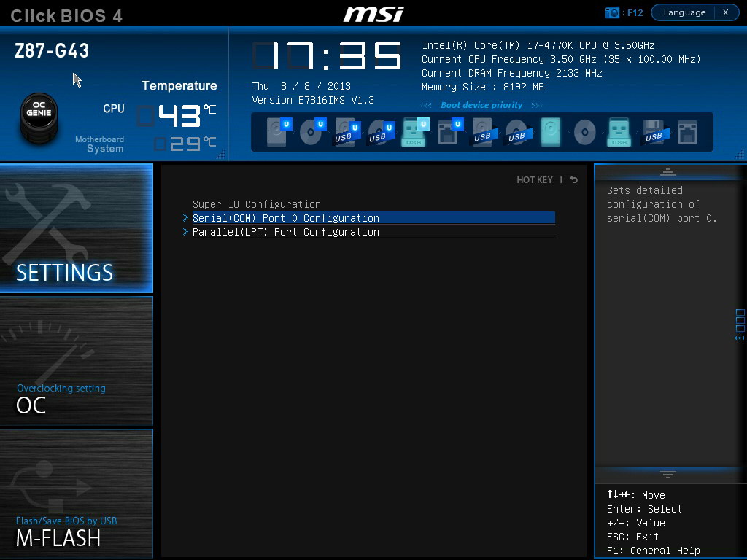Click the arrow keys Move hint
The height and width of the screenshot is (560, 747).
point(635,495)
